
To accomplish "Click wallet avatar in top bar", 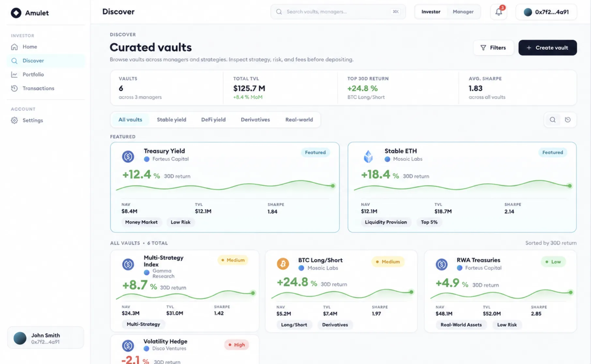I will (528, 12).
